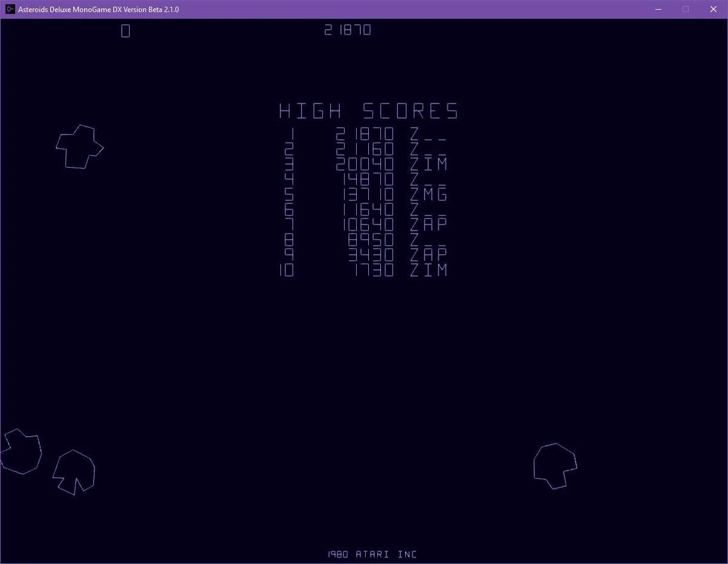Viewport: 728px width, 564px height.
Task: Click the ZMG initials entry
Action: pyautogui.click(x=428, y=194)
